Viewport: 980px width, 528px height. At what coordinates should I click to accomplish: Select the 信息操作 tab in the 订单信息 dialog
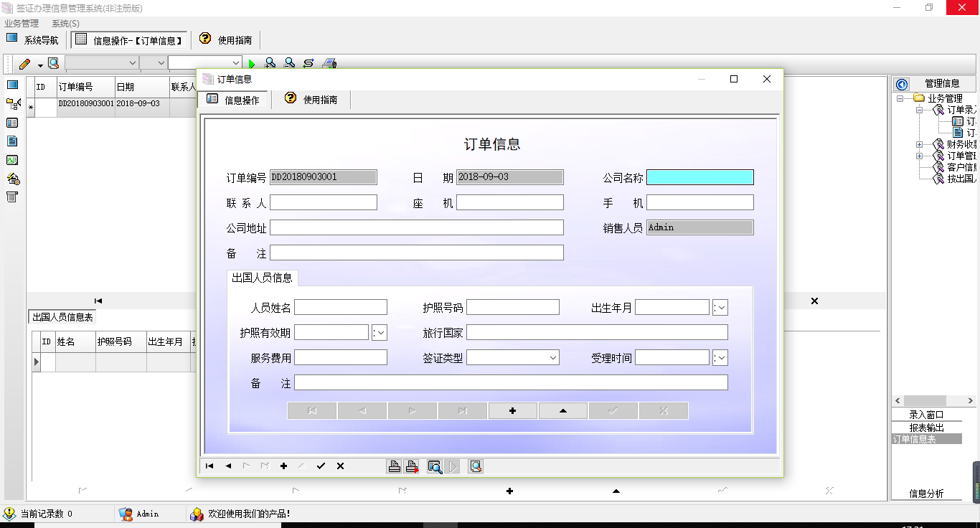232,100
